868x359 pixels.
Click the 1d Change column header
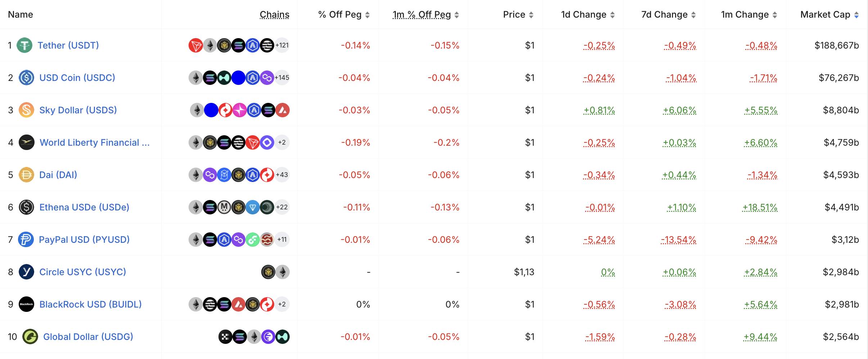pyautogui.click(x=588, y=15)
